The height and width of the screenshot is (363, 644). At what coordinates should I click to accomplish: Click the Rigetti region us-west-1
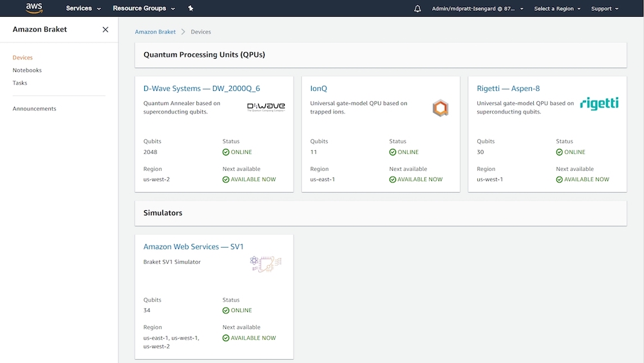click(489, 180)
